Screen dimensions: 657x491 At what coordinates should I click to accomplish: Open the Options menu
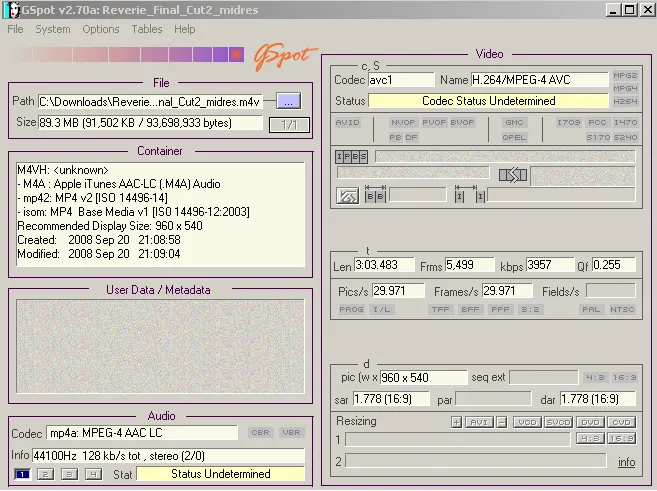click(x=101, y=29)
